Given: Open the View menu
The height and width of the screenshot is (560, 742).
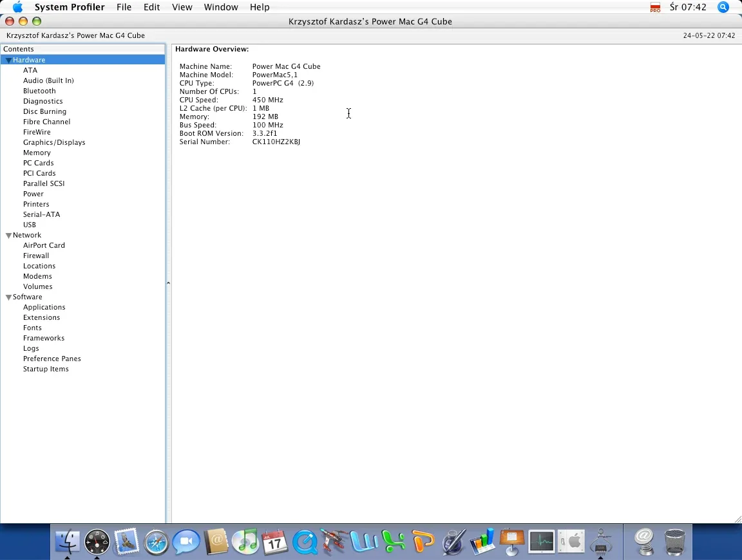Looking at the screenshot, I should click(182, 7).
